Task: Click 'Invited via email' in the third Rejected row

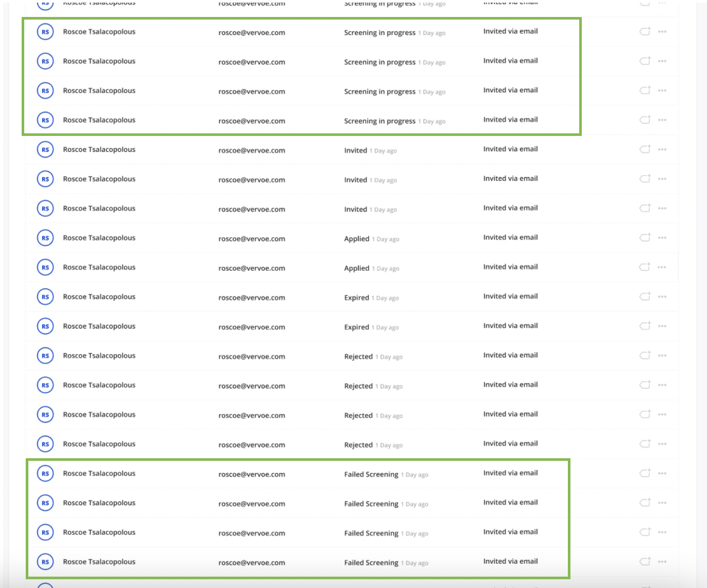Action: click(x=510, y=414)
